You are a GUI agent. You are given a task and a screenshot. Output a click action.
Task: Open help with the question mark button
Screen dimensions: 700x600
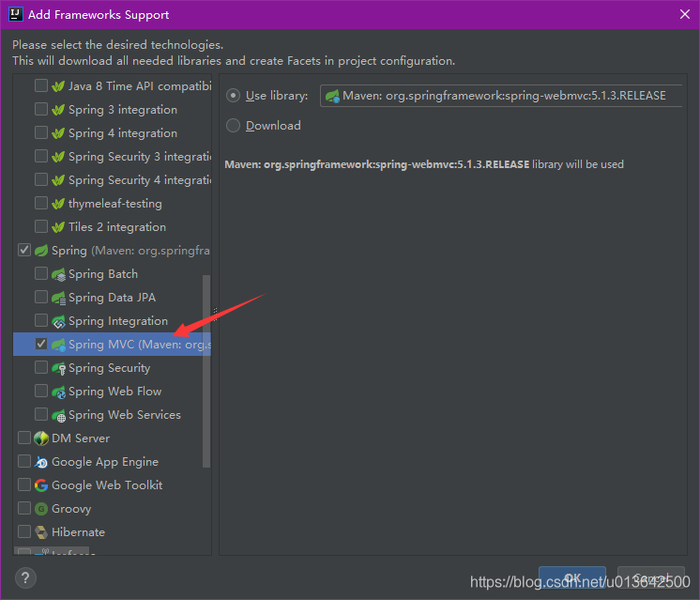[25, 578]
